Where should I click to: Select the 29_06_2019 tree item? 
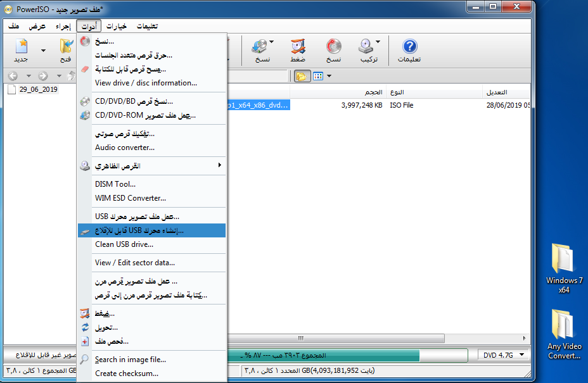pos(38,89)
